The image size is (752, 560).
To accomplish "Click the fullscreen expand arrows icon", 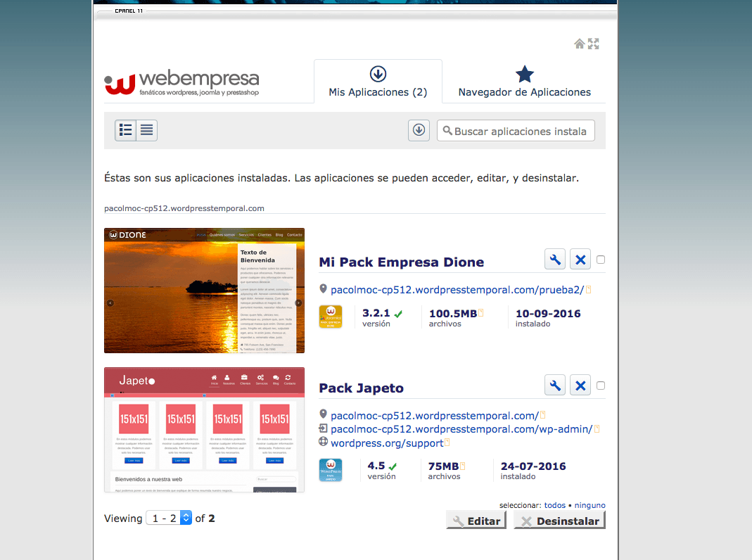I will tap(594, 44).
